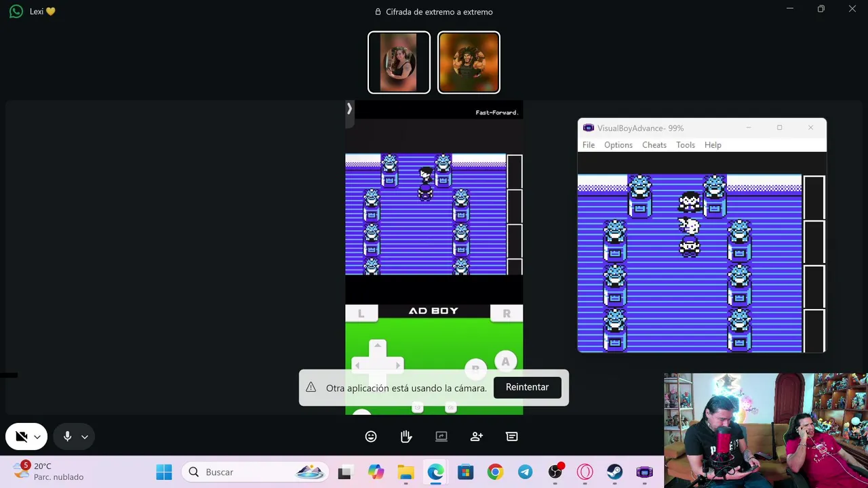868x488 pixels.
Task: Tap the L shoulder button on emulator
Action: coord(361,313)
